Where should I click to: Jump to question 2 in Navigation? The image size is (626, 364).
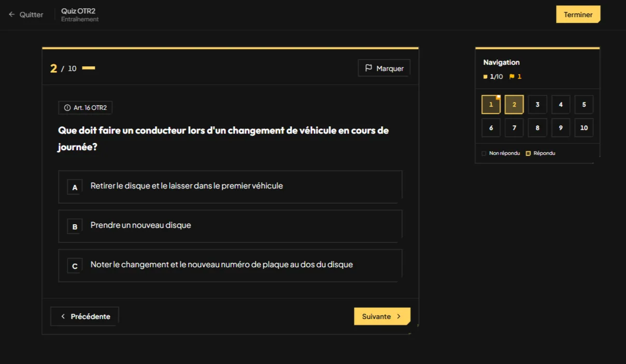pos(514,105)
